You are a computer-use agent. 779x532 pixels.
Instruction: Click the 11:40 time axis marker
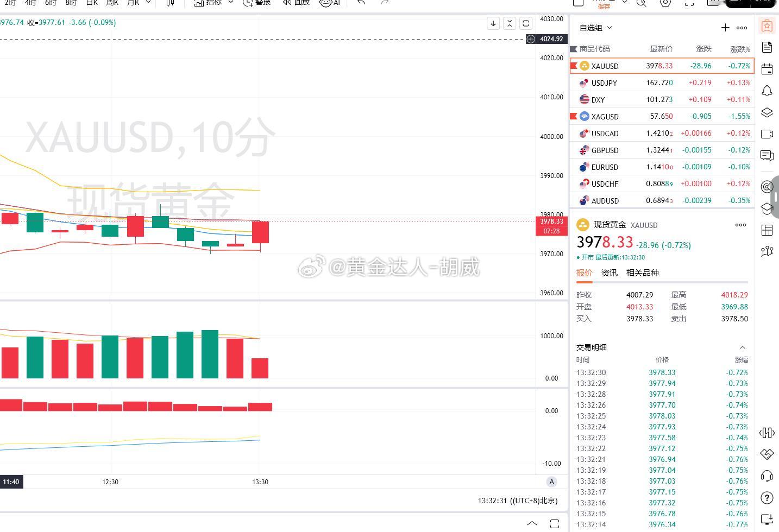(11, 482)
